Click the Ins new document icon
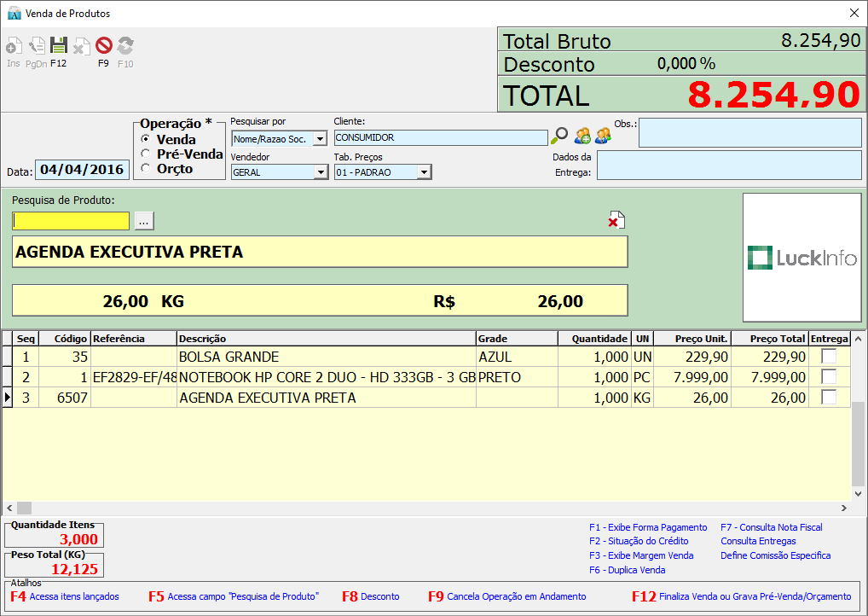The height and width of the screenshot is (616, 868). tap(14, 46)
